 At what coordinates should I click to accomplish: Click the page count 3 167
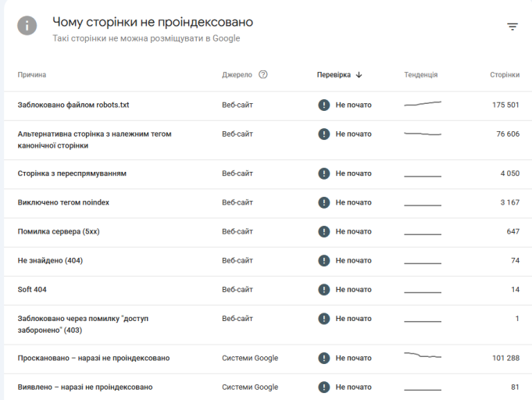point(510,202)
